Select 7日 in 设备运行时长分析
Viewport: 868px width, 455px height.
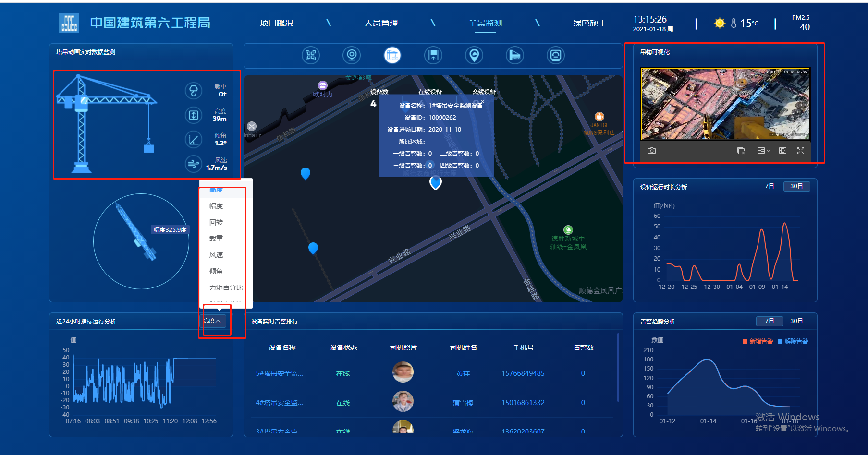click(770, 186)
